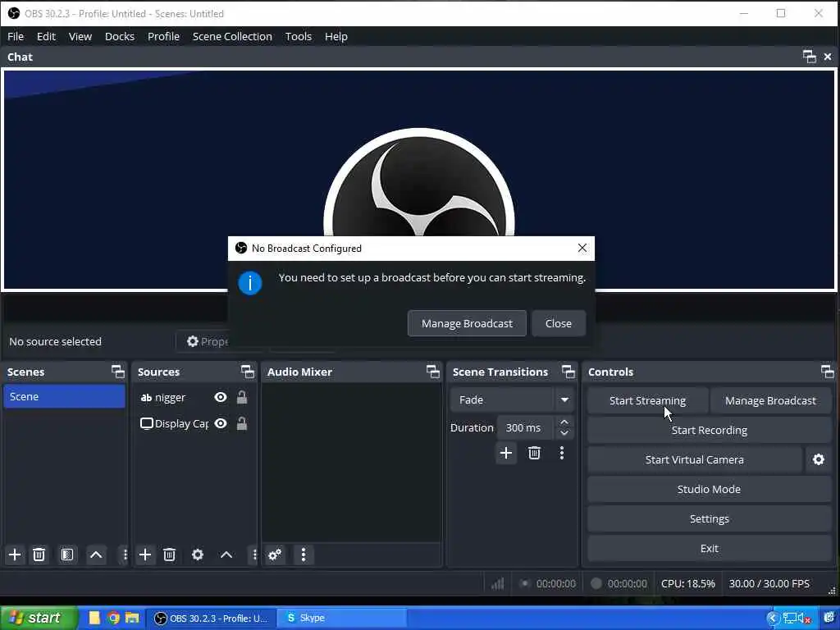840x630 pixels.
Task: Open the Scene Collection menu
Action: (232, 36)
